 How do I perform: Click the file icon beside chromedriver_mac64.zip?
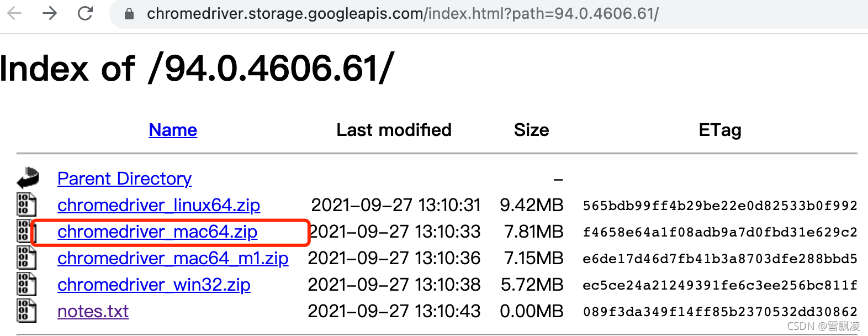point(25,232)
